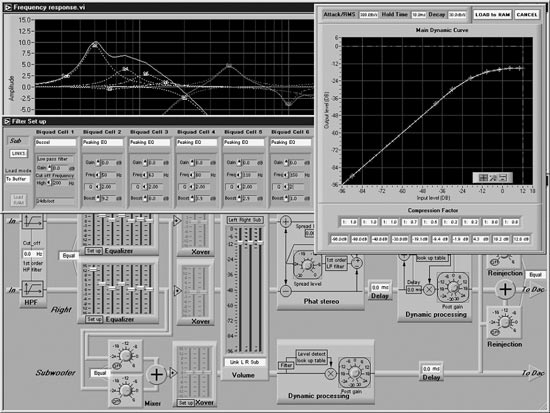
Task: Toggle the Link L R Sub volume switch
Action: click(x=244, y=362)
